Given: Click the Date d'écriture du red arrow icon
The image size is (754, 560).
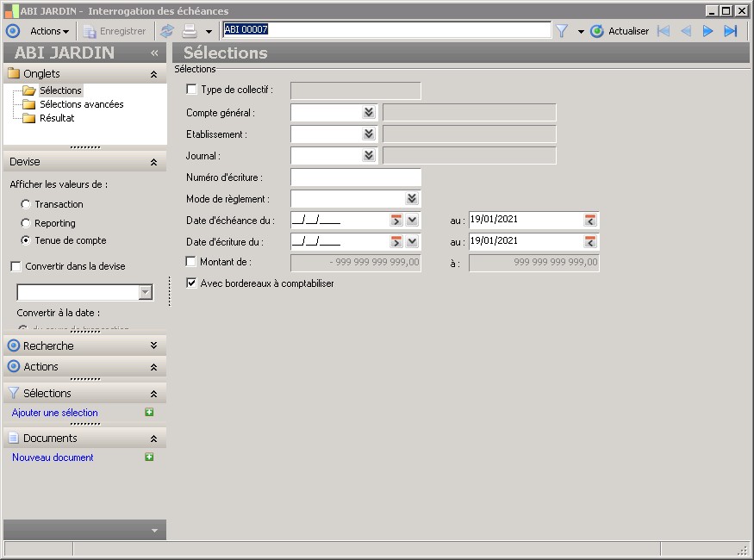Looking at the screenshot, I should (396, 241).
